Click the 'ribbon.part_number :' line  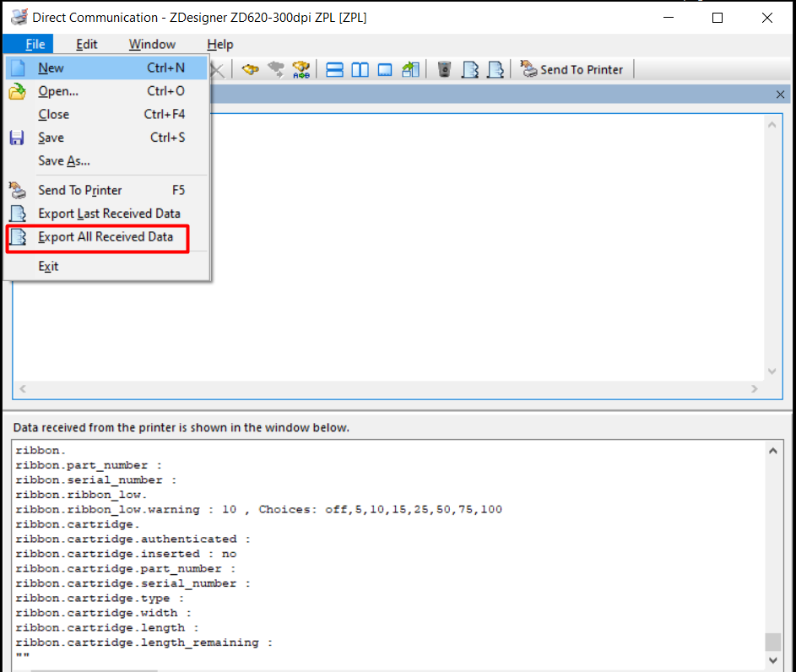coord(89,465)
